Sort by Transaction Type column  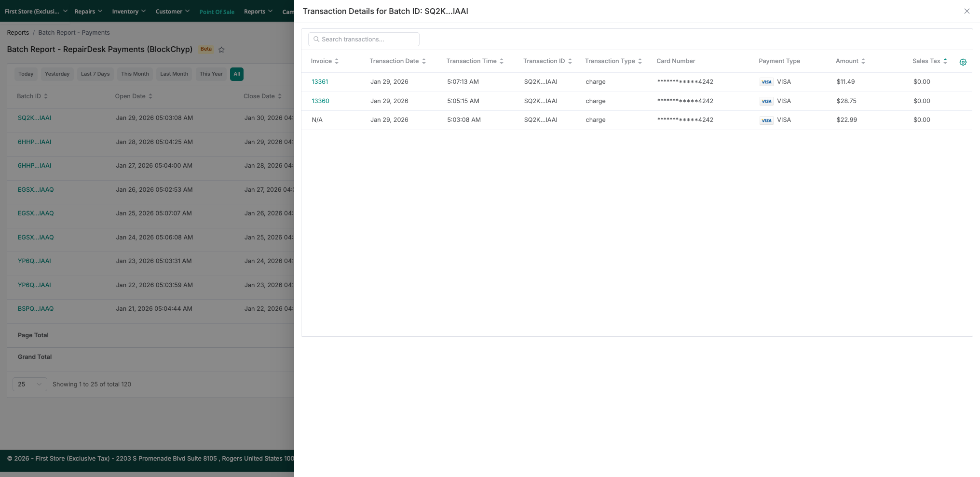coord(640,61)
